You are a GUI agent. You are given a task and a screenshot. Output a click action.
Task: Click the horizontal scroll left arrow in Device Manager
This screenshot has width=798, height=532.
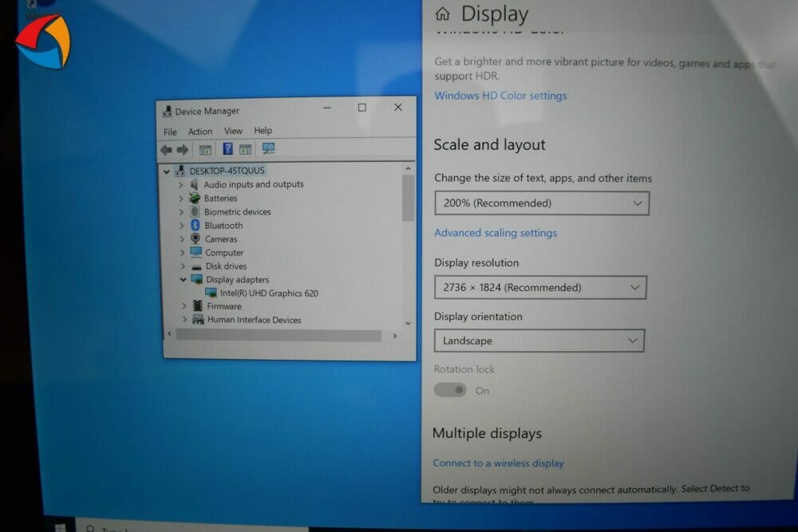[169, 334]
